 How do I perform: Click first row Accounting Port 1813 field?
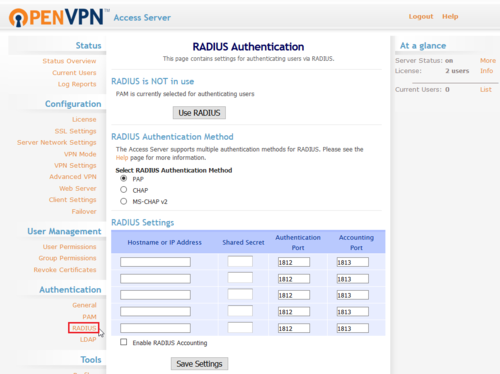(353, 262)
